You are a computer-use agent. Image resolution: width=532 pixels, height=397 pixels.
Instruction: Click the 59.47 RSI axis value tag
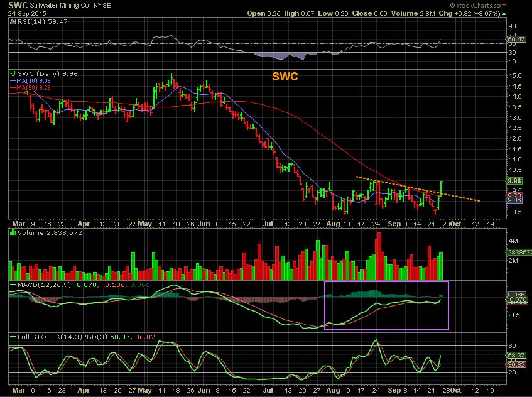516,40
